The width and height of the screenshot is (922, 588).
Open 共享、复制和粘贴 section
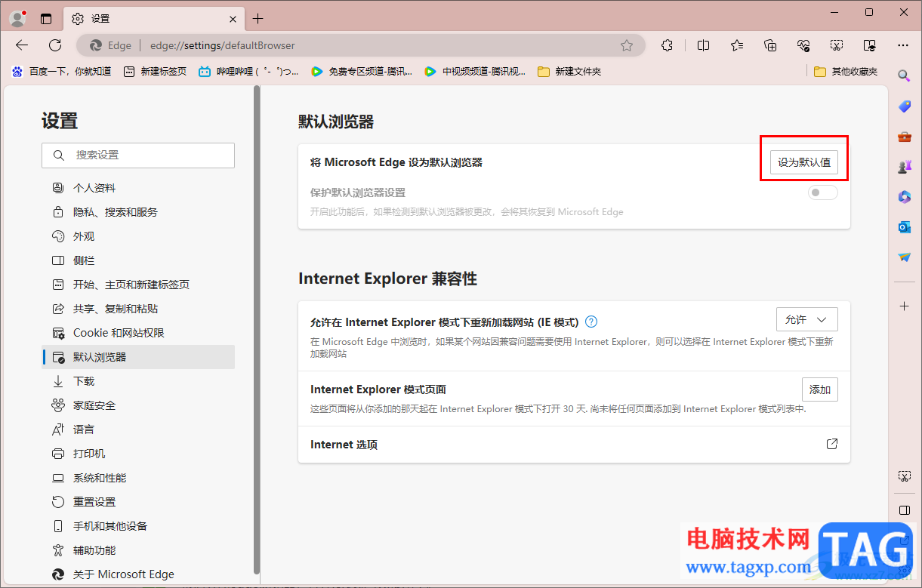click(x=138, y=309)
